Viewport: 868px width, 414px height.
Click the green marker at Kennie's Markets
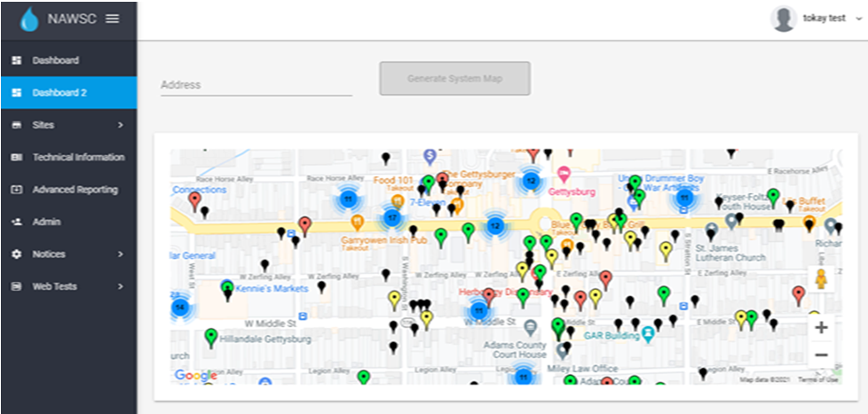(x=227, y=290)
